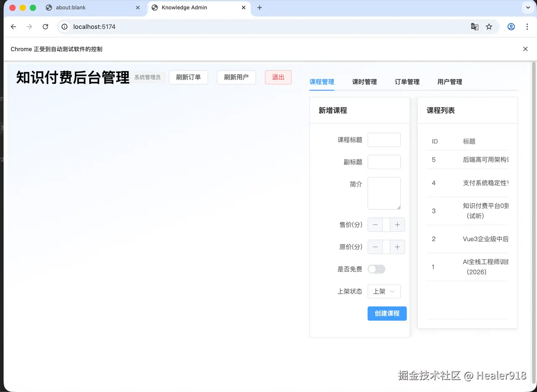537x392 pixels.
Task: Open the 上架状态 dropdown
Action: [384, 291]
